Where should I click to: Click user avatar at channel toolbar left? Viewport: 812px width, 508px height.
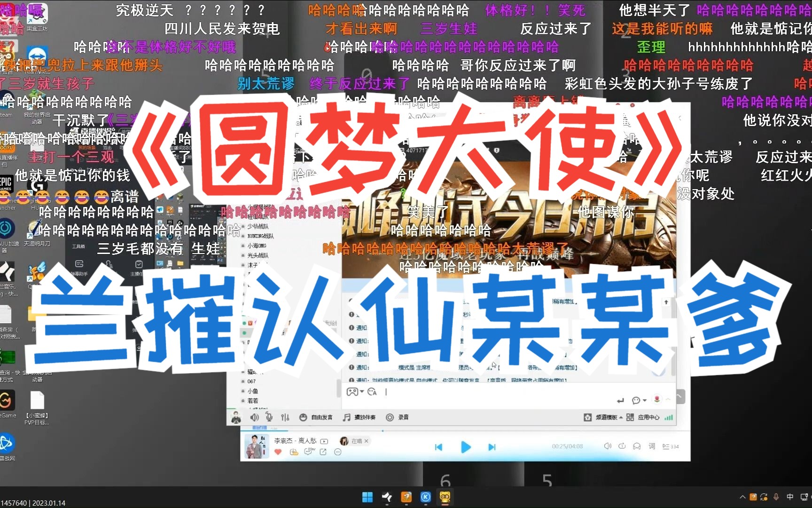click(x=236, y=417)
